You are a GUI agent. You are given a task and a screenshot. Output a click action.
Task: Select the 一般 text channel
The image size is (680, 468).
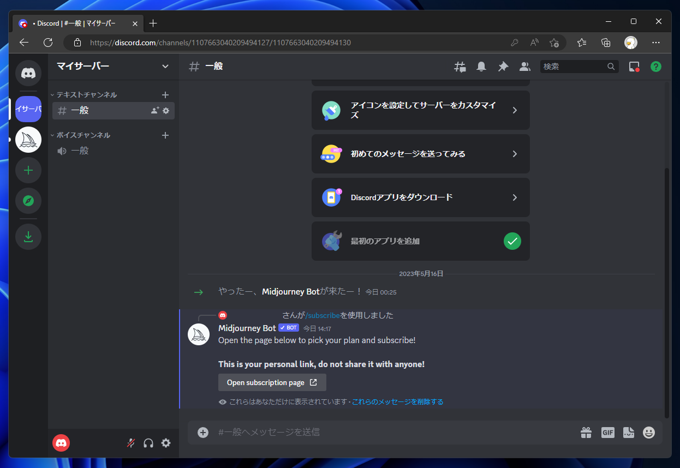tap(113, 111)
